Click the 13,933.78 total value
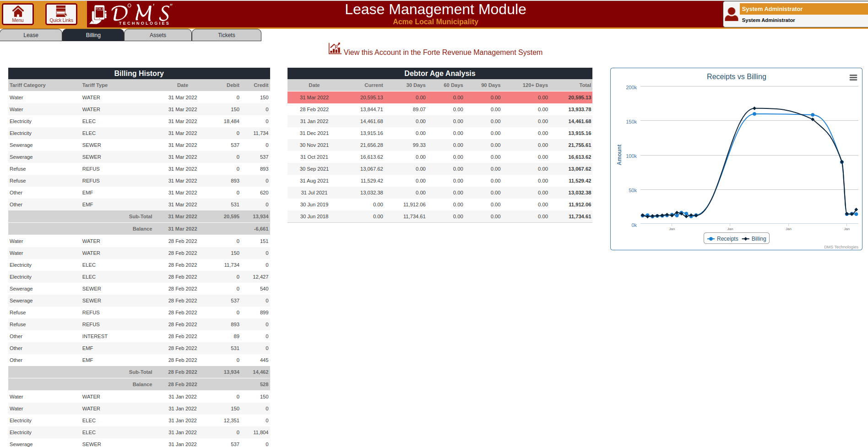The image size is (868, 447). (x=580, y=109)
